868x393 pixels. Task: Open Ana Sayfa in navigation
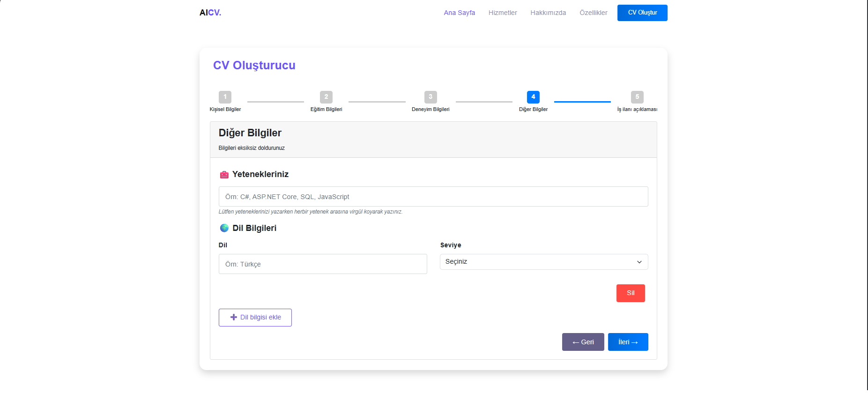459,13
